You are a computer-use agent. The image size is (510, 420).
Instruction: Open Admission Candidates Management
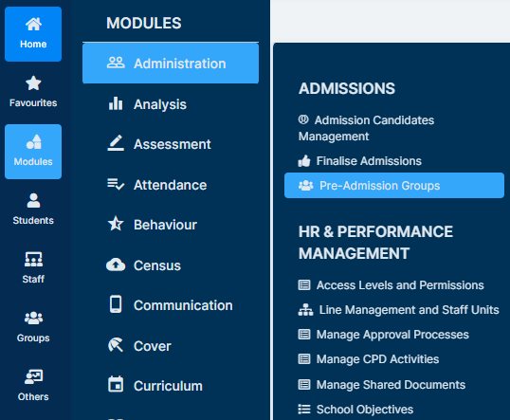366,128
